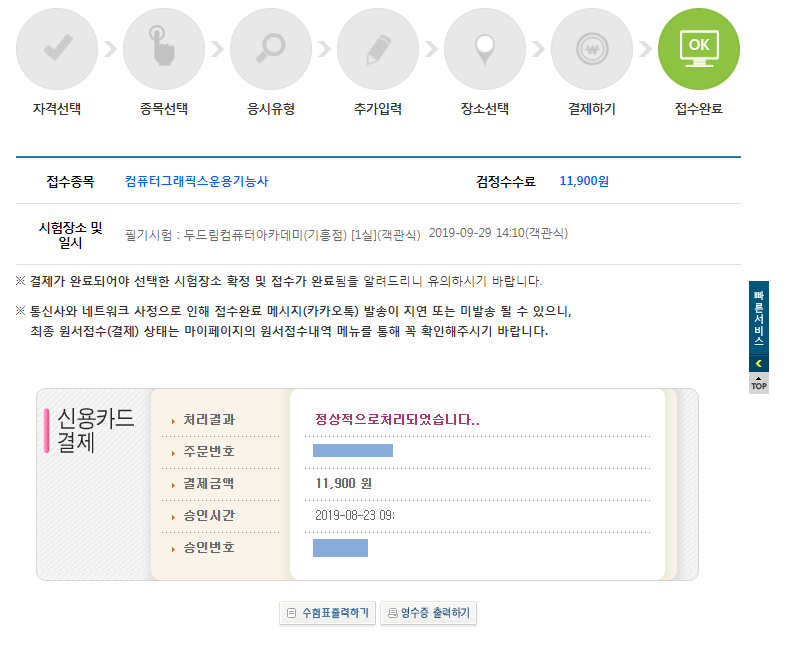This screenshot has width=801, height=646.
Task: Click the 장소선택 step label
Action: [x=485, y=109]
